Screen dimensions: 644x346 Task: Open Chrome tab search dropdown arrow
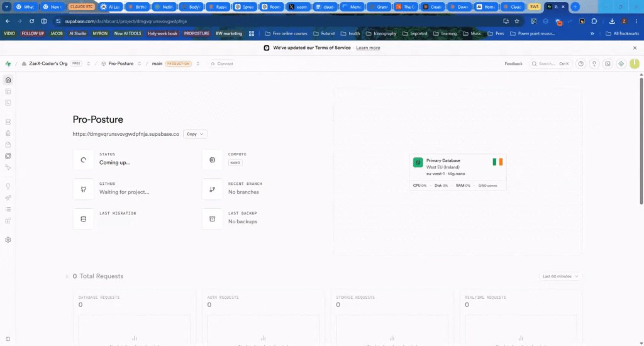(6, 7)
